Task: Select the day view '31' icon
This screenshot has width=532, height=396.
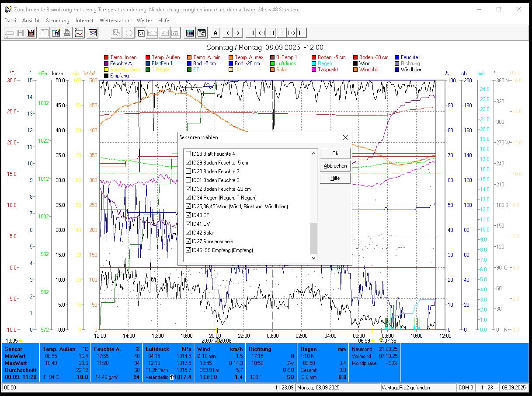Action: coord(141,33)
